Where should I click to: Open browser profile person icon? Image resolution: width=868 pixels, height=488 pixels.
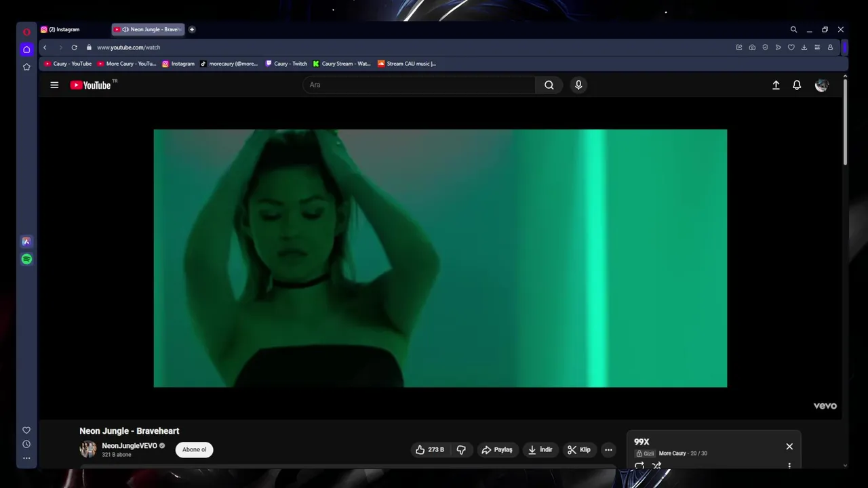click(x=830, y=47)
